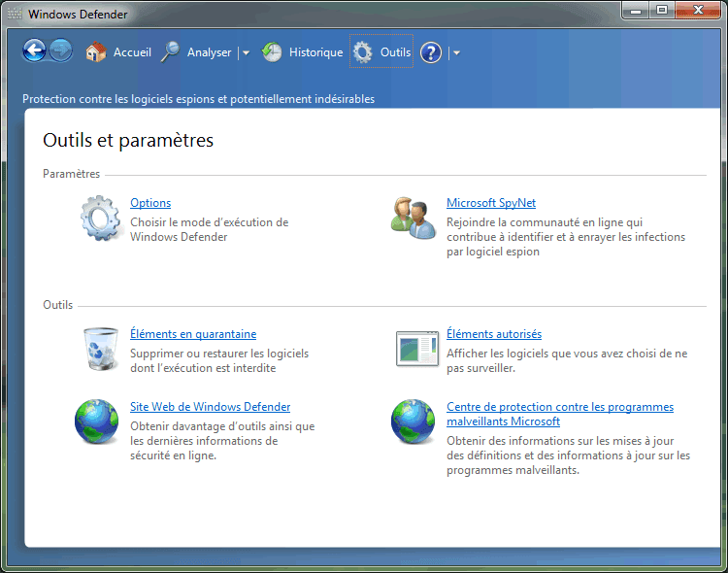Expand the Help dropdown arrow
This screenshot has height=573, width=728.
[x=456, y=53]
